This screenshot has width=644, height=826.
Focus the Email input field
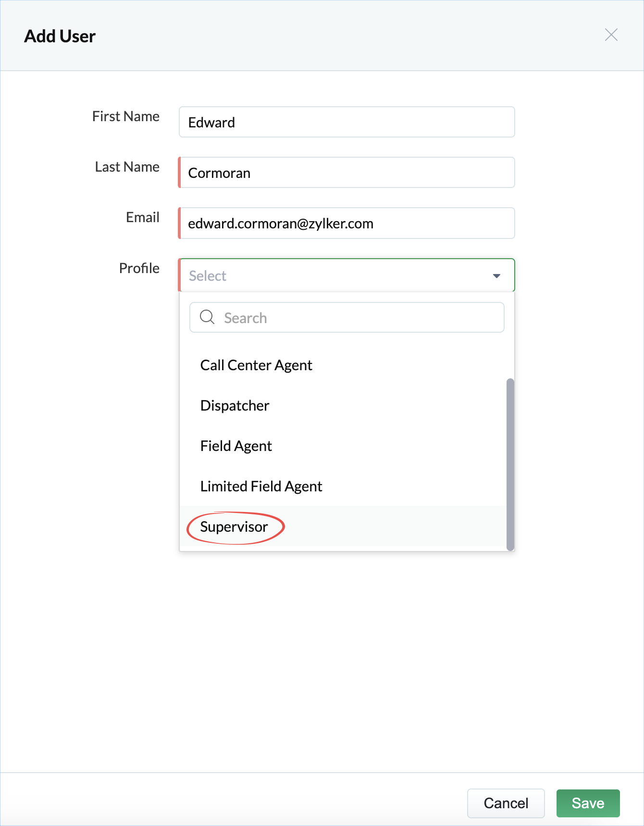tap(347, 223)
